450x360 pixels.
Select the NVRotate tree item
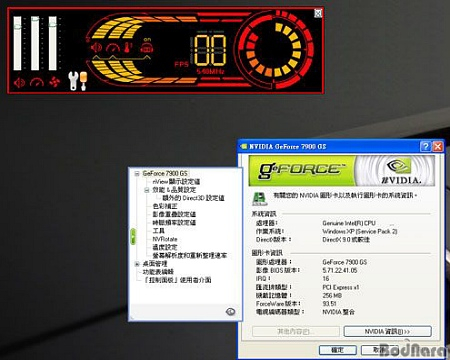(165, 239)
